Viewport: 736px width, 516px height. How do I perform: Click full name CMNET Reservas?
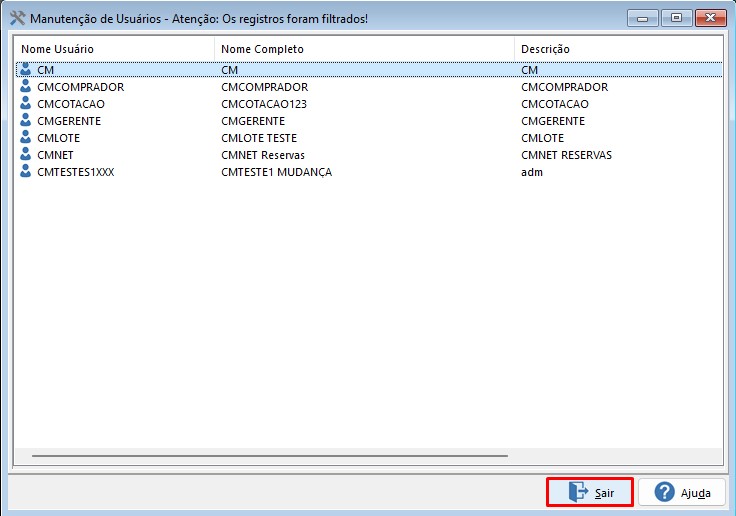tap(263, 154)
